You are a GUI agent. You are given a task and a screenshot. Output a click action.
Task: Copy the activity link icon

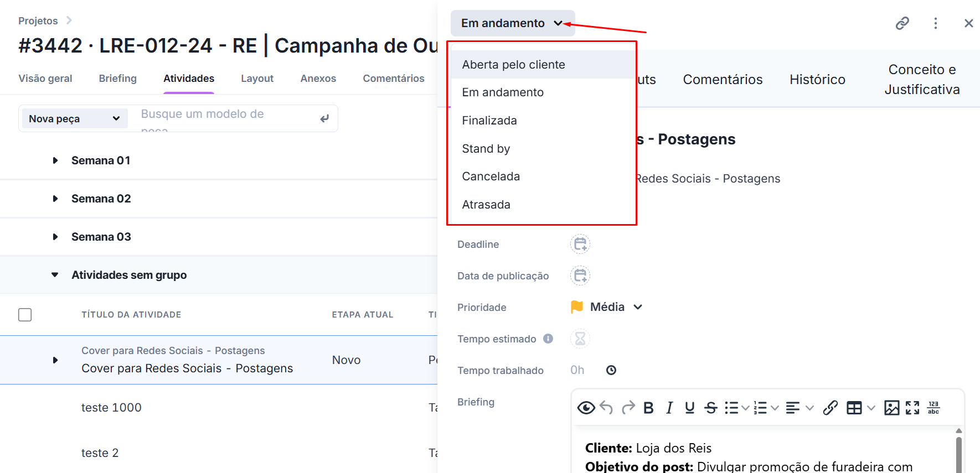902,23
